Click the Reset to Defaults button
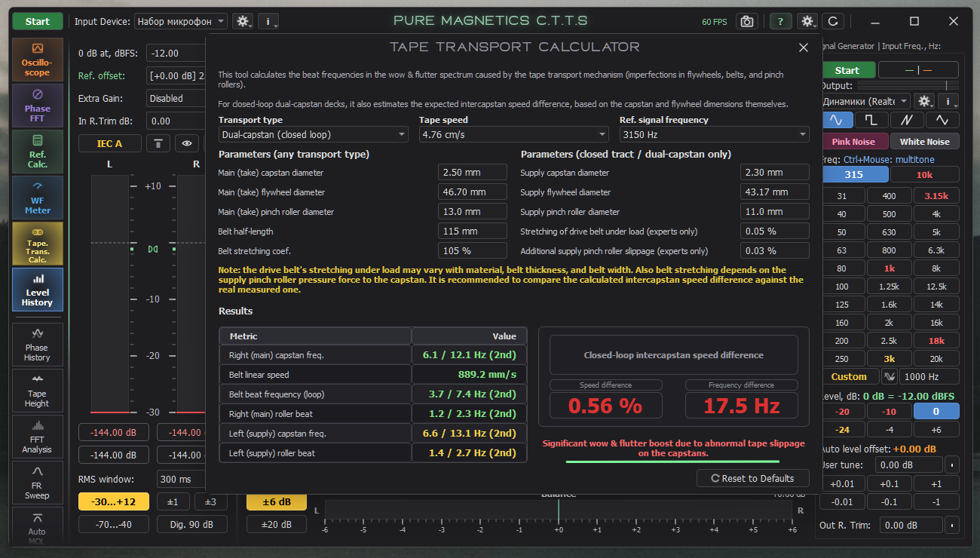 (753, 478)
